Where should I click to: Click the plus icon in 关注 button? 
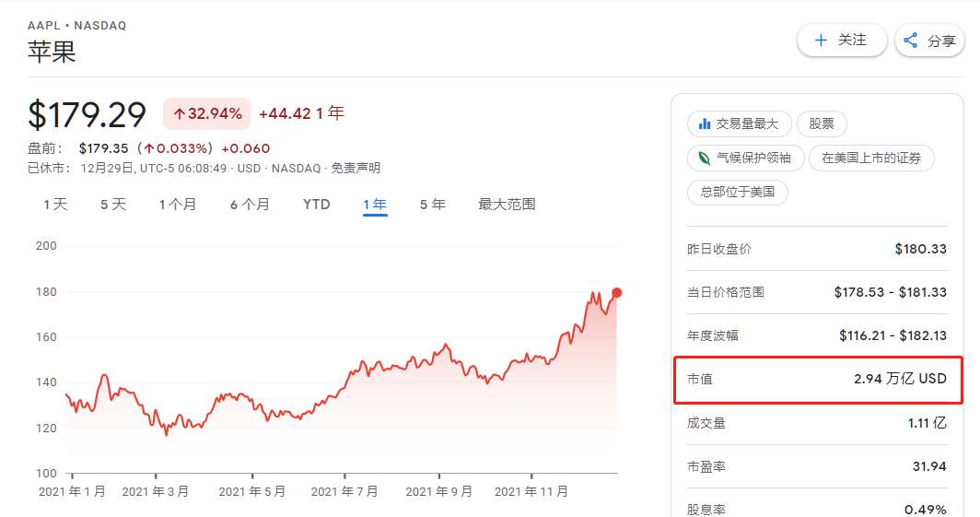click(x=821, y=41)
